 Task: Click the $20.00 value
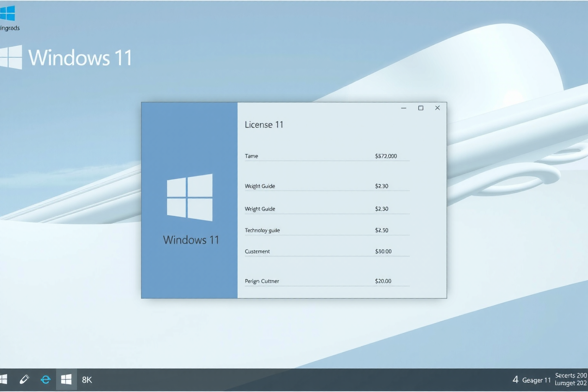tap(383, 281)
